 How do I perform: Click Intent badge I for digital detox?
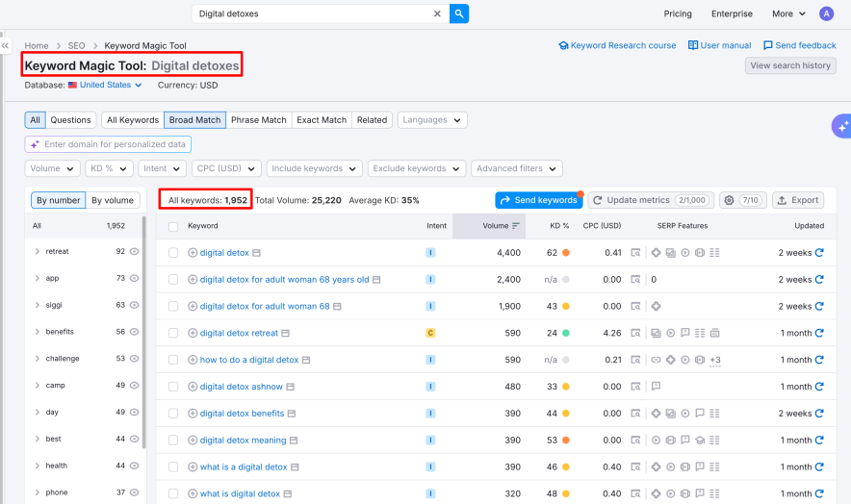tap(430, 253)
